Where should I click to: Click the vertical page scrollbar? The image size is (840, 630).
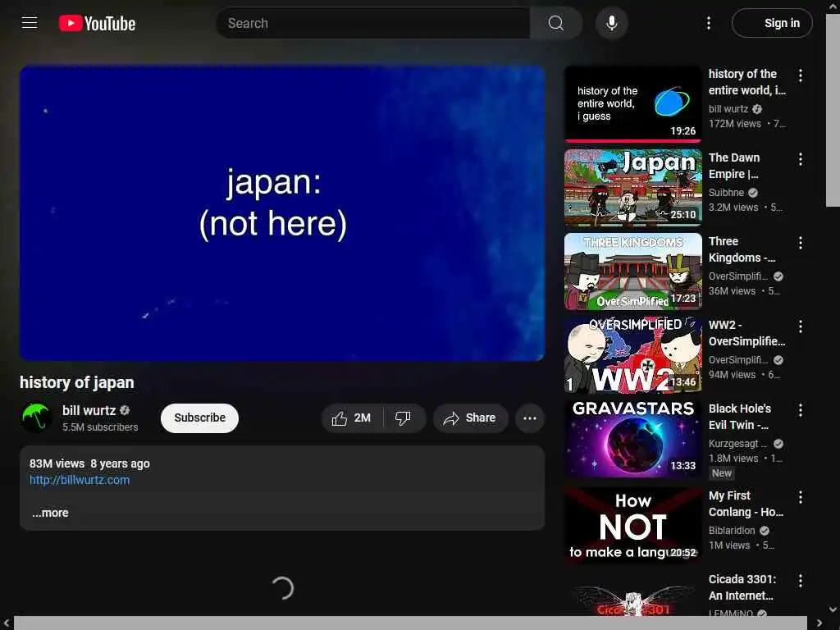tap(833, 110)
